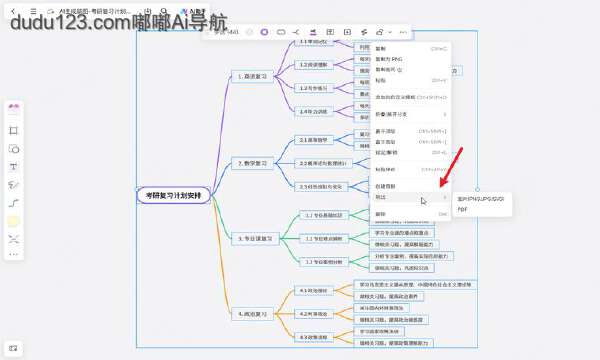The width and height of the screenshot is (600, 360).
Task: Select the text tool (T icon)
Action: tap(13, 167)
